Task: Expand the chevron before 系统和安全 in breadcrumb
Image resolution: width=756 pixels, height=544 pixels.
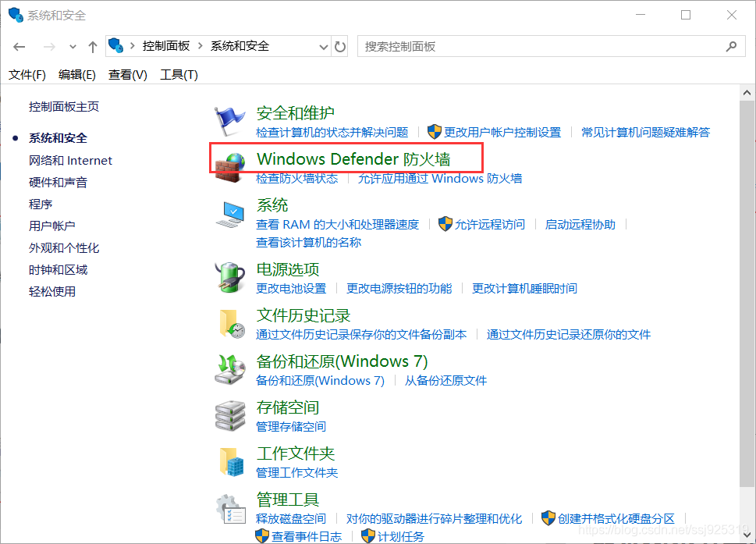Action: click(x=200, y=46)
